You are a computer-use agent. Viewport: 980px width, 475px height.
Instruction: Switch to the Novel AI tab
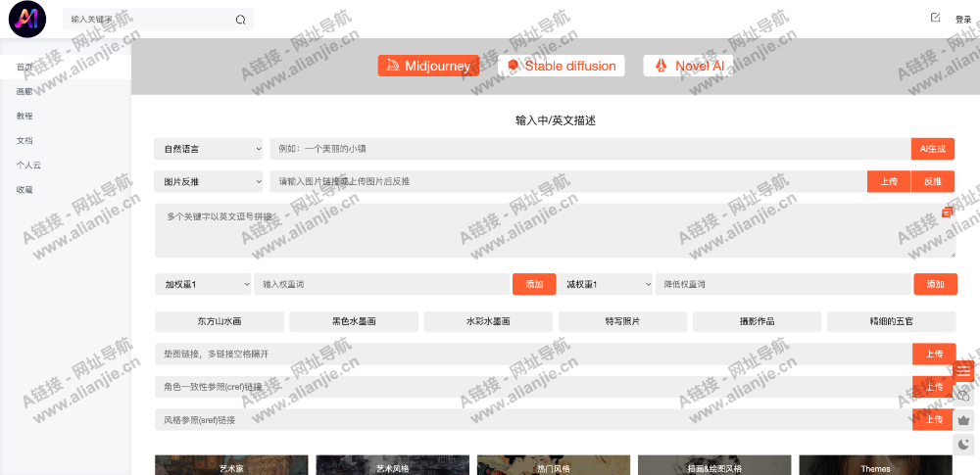tap(688, 66)
